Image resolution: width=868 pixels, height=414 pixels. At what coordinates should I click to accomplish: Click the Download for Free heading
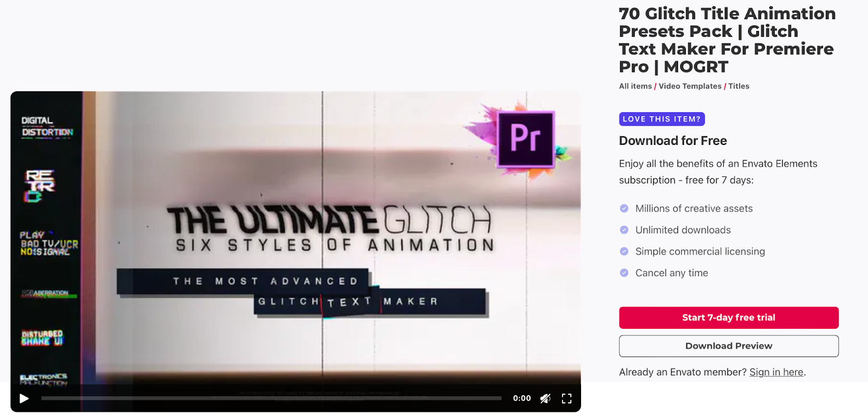pos(673,141)
